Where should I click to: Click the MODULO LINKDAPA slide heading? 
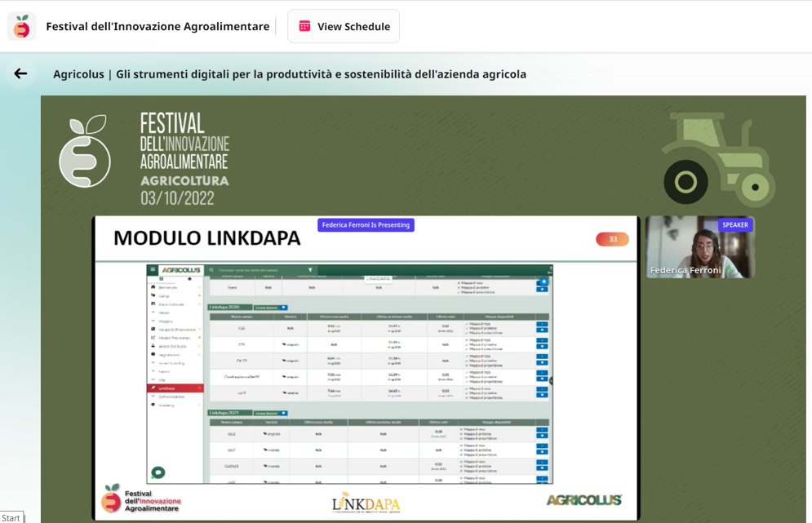(207, 238)
